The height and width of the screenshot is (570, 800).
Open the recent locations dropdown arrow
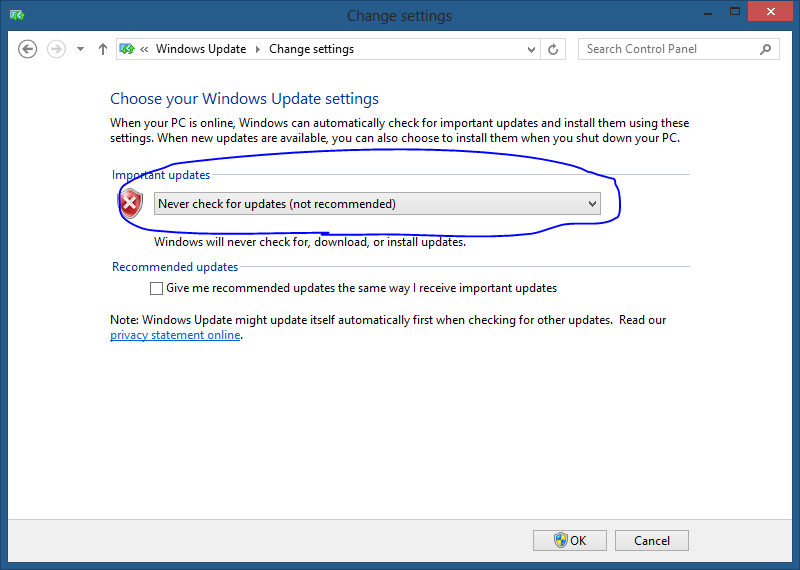pos(80,49)
